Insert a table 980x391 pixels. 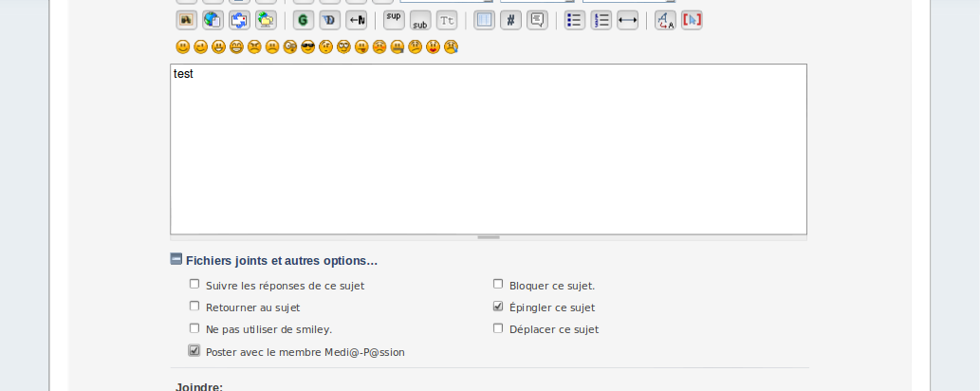484,20
